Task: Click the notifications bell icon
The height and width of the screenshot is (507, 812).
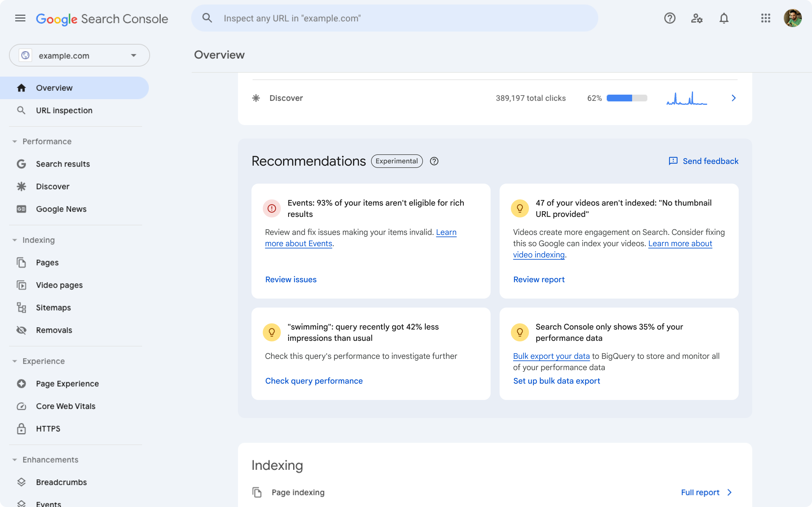Action: [x=723, y=18]
